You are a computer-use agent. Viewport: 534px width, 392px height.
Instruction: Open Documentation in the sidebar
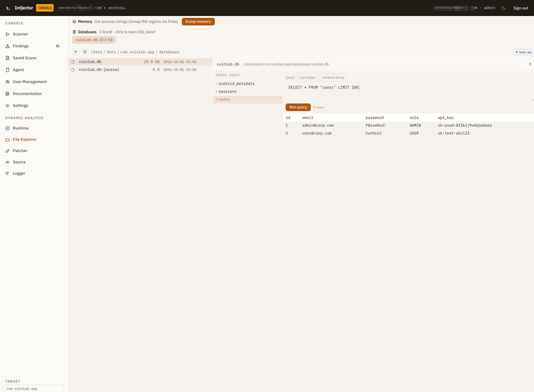[27, 94]
